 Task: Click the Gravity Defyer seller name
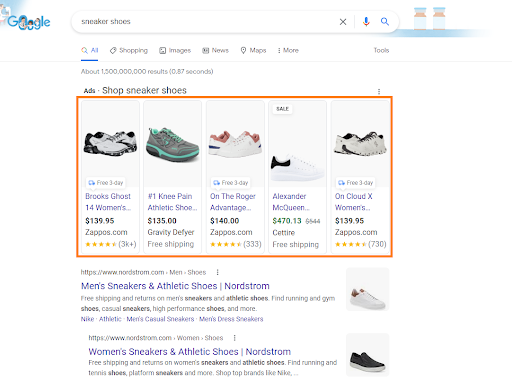click(x=171, y=232)
